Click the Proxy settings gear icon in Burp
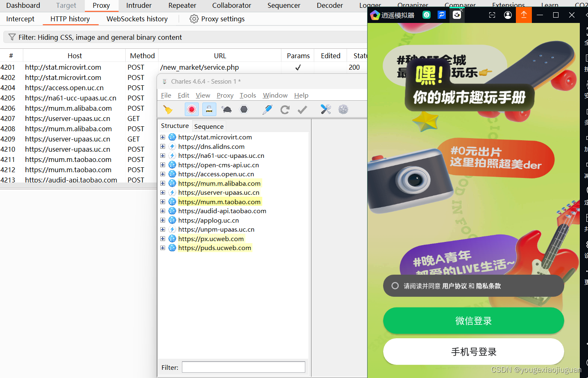Screen dimensions: 588x378 (194, 19)
